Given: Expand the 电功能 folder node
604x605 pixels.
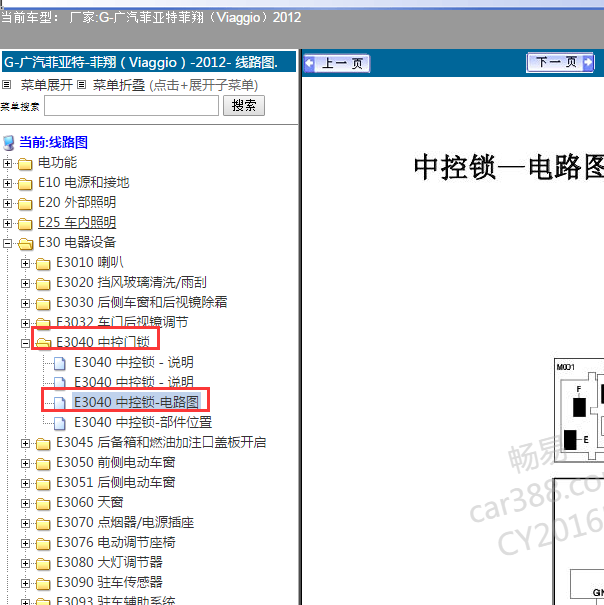Looking at the screenshot, I should (7, 164).
